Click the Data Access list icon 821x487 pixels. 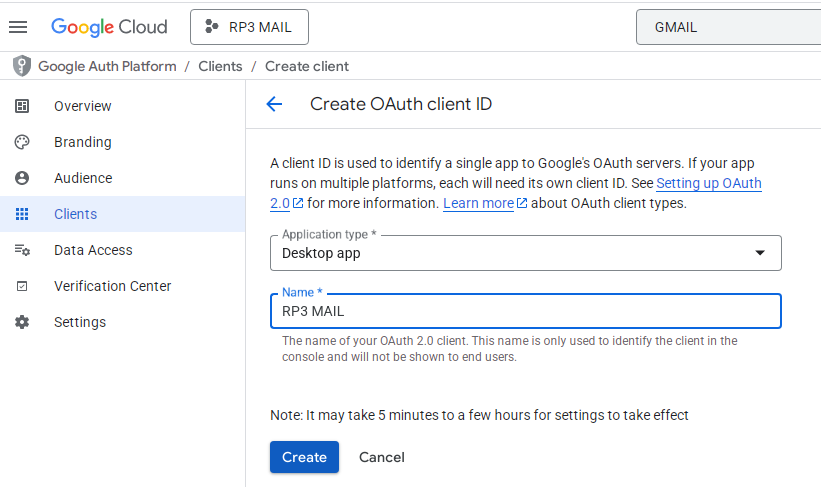tap(22, 250)
